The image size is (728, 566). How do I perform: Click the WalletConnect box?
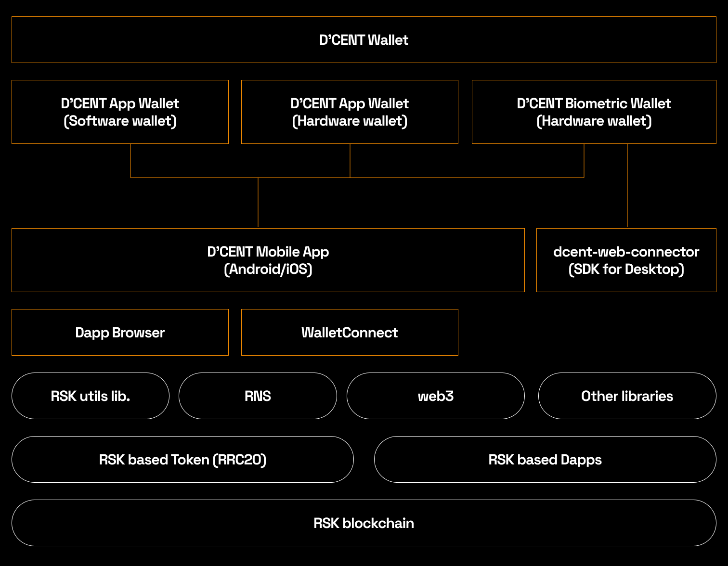[350, 333]
